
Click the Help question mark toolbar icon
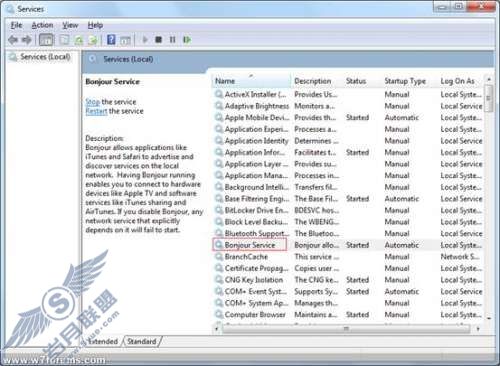pyautogui.click(x=111, y=40)
